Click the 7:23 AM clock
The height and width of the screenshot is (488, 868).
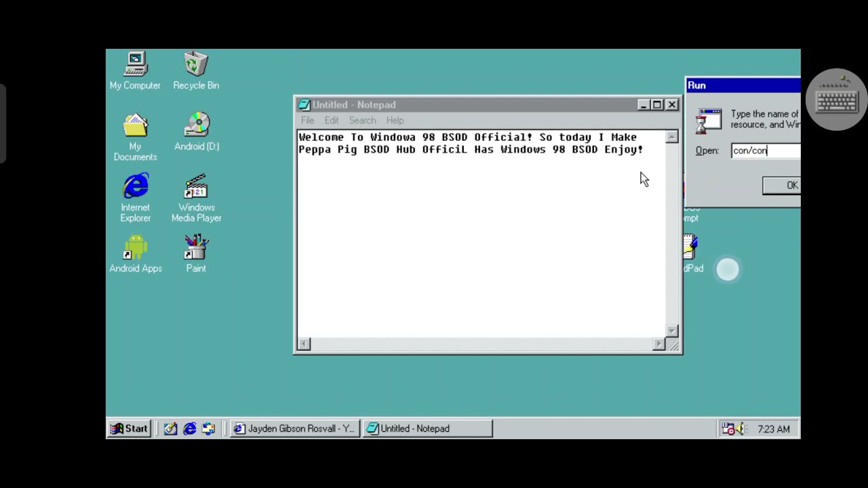[x=774, y=429]
